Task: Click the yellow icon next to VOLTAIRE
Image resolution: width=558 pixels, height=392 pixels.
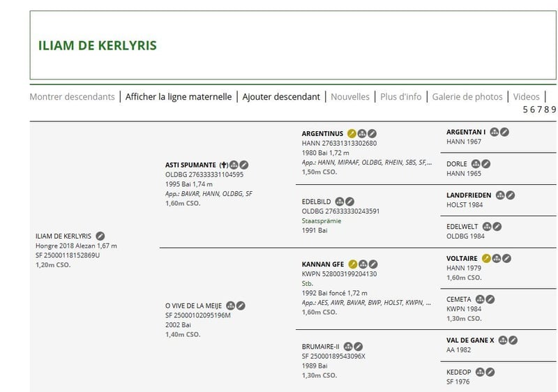Action: click(486, 258)
